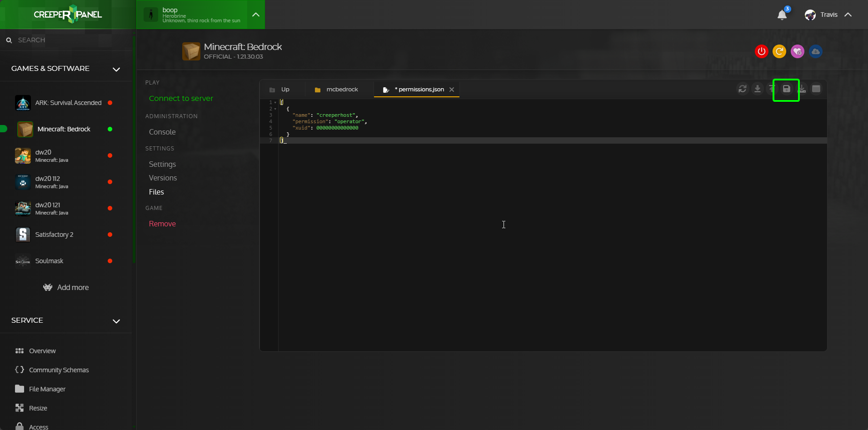The height and width of the screenshot is (430, 868).
Task: Click the Soulmask game icon
Action: [23, 261]
